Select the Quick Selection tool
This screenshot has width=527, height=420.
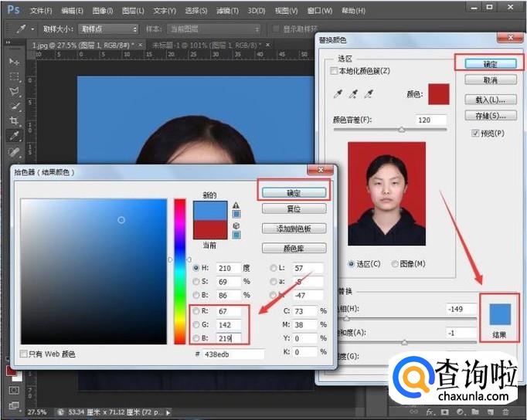pyautogui.click(x=14, y=107)
